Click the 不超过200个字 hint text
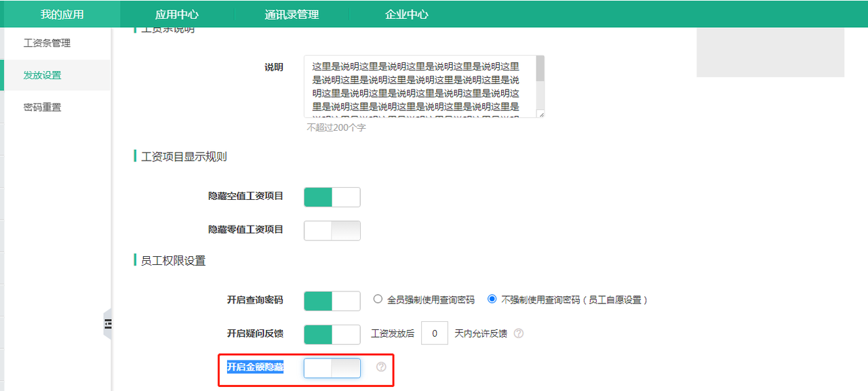The height and width of the screenshot is (391, 868). pyautogui.click(x=336, y=127)
